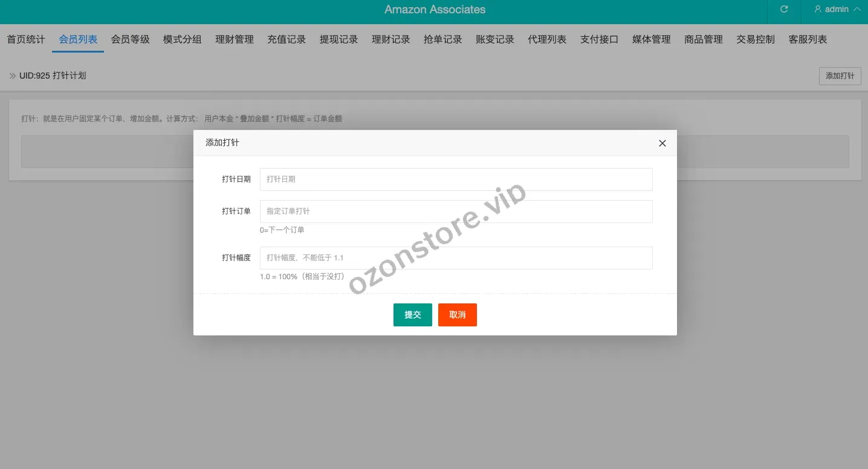Navigate to the 商品管理 tab
The image size is (868, 469).
tap(704, 40)
